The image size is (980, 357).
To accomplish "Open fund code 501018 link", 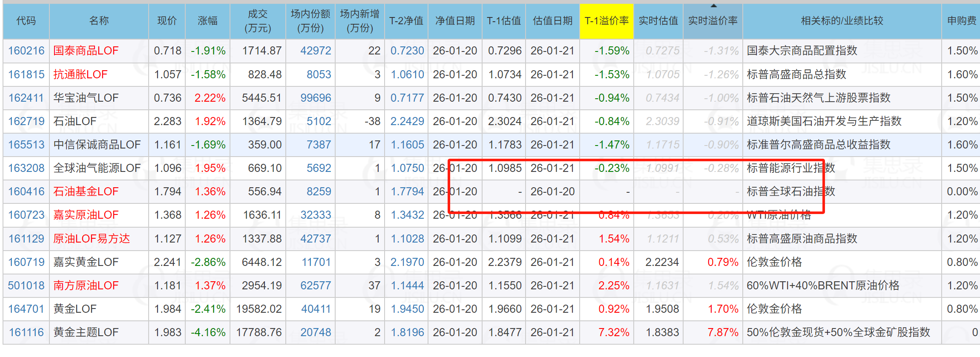I will (x=26, y=286).
